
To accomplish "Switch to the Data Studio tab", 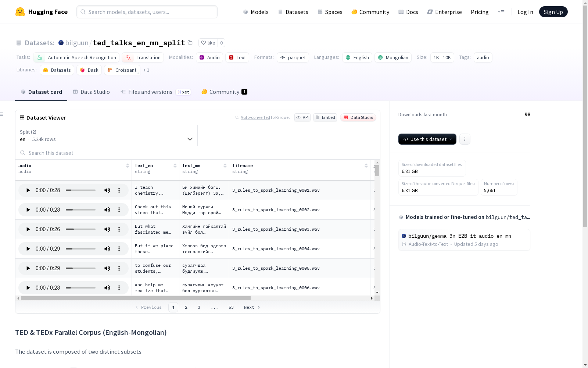I will pyautogui.click(x=92, y=92).
